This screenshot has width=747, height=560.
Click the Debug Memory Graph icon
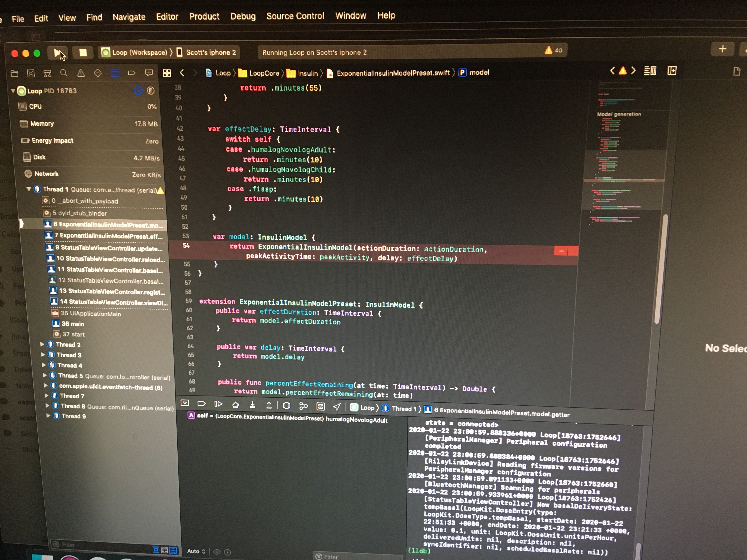click(303, 406)
